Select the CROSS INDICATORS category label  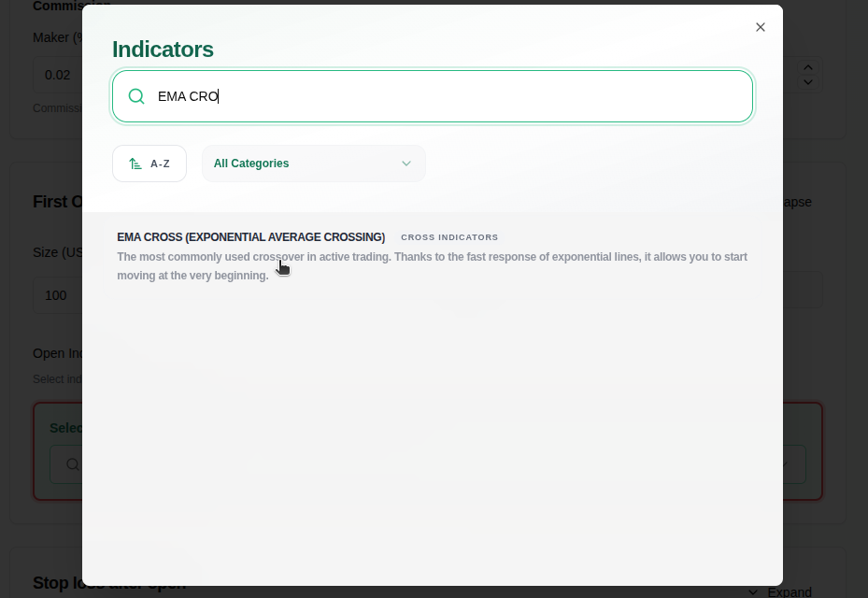coord(449,236)
